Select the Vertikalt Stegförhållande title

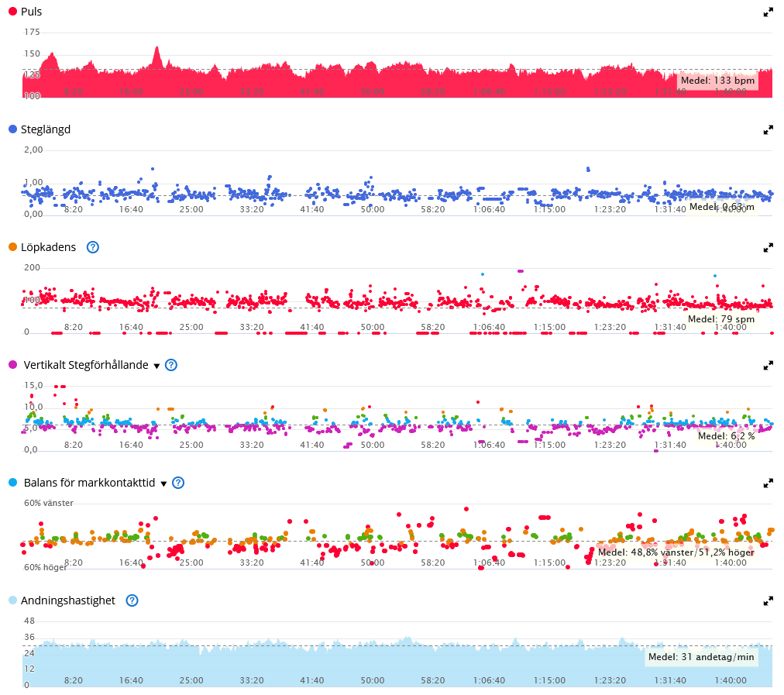86,365
